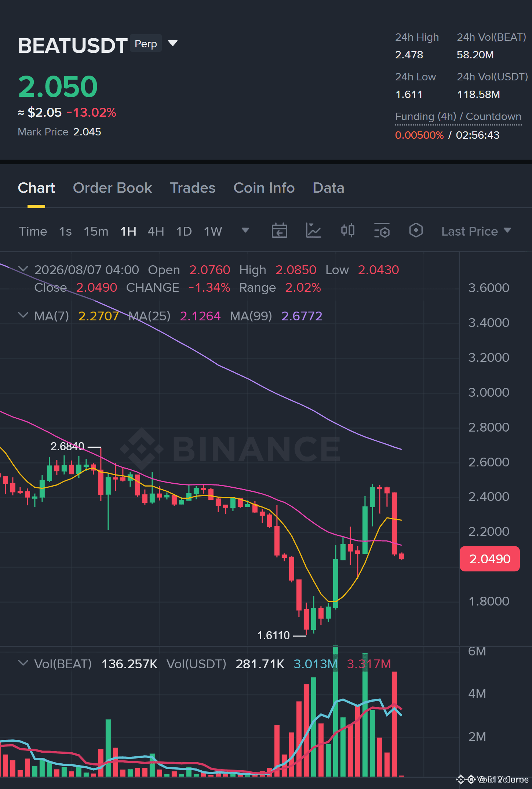This screenshot has height=789, width=532.
Task: Click the 2.0490 current price tag
Action: point(490,559)
